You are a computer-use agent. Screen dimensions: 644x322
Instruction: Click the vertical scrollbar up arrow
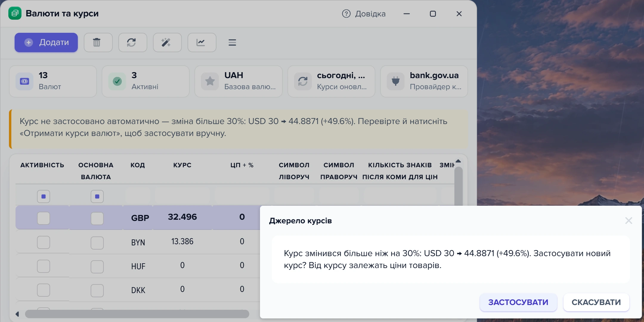click(458, 161)
